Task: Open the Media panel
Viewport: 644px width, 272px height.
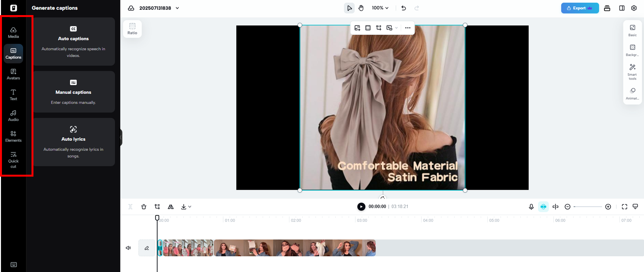Action: click(13, 32)
